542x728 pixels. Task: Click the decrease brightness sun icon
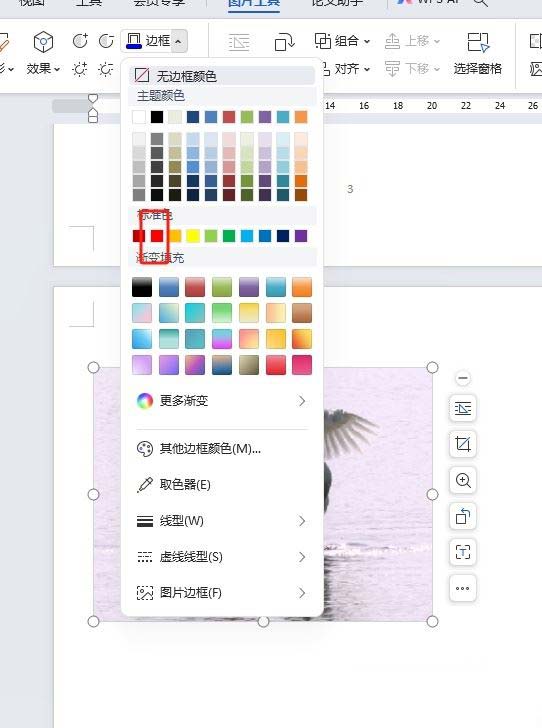(x=106, y=69)
